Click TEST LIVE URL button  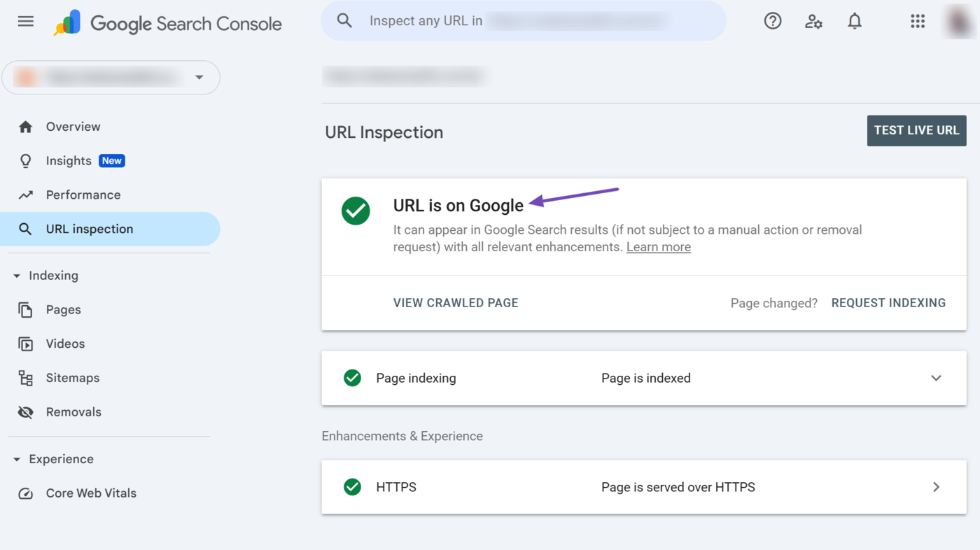pyautogui.click(x=916, y=131)
